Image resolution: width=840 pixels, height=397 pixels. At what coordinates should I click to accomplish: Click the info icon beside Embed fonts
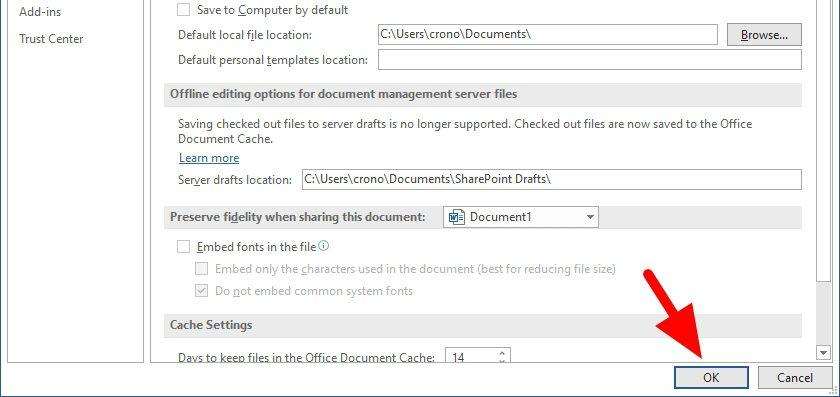pos(324,246)
